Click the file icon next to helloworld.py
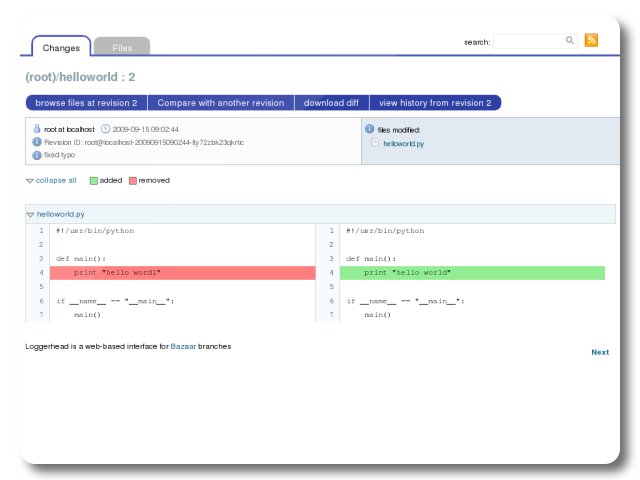 point(375,143)
